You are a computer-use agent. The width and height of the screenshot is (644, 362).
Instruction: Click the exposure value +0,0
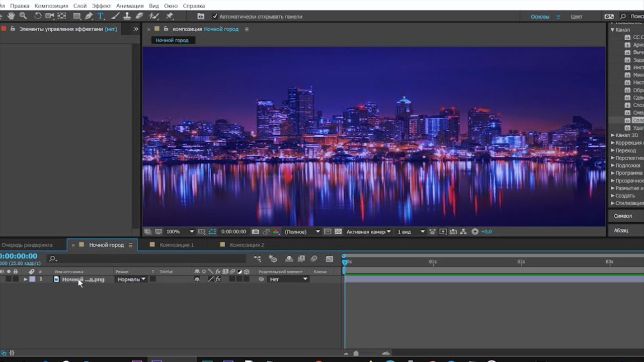point(487,232)
